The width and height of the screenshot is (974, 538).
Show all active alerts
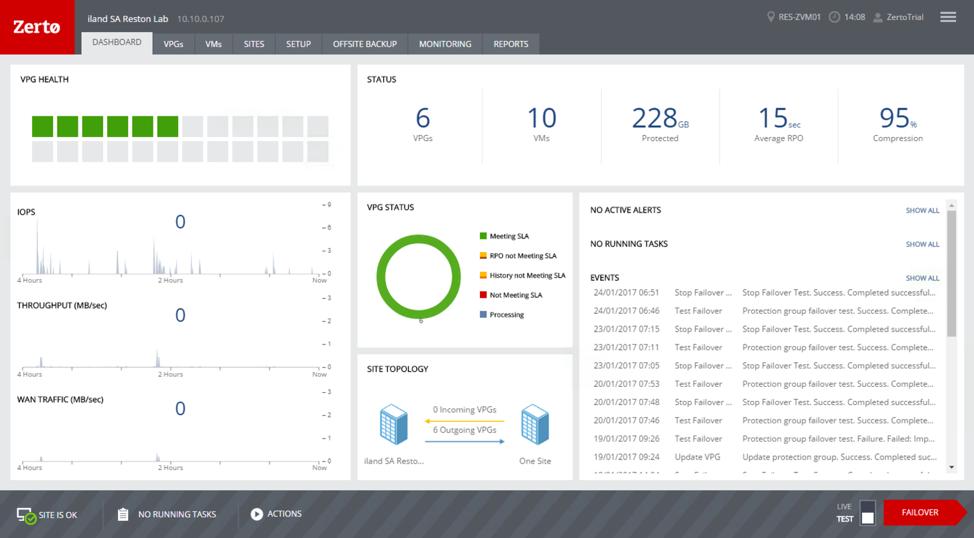point(922,211)
